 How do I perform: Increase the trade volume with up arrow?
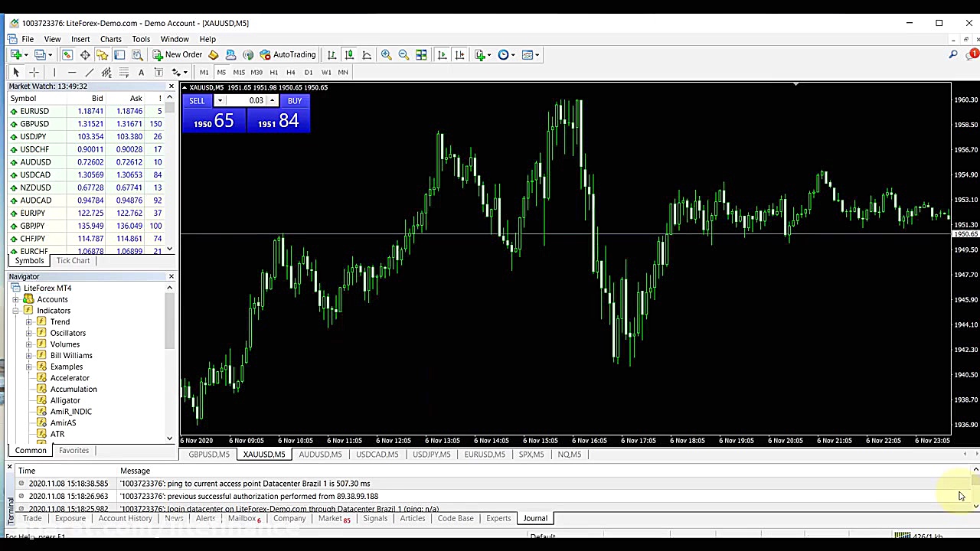pos(272,101)
